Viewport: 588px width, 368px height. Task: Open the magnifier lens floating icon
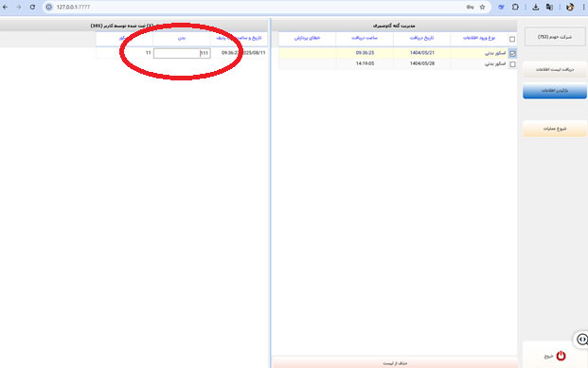(x=582, y=339)
